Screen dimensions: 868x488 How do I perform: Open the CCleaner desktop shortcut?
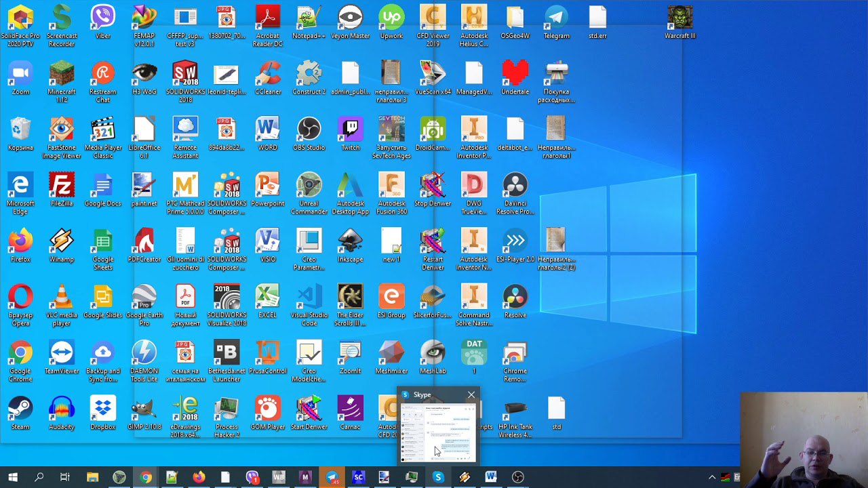coord(268,79)
